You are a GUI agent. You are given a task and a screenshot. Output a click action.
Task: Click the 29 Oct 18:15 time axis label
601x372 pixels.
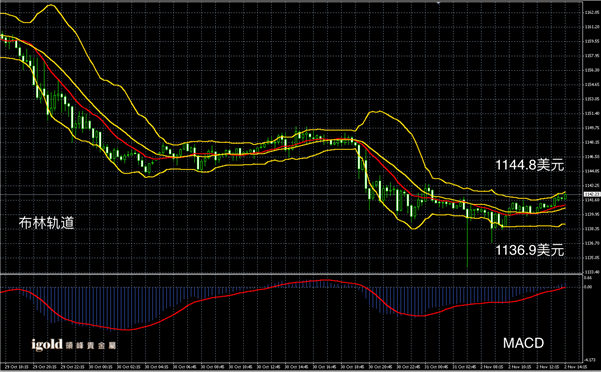pos(17,367)
